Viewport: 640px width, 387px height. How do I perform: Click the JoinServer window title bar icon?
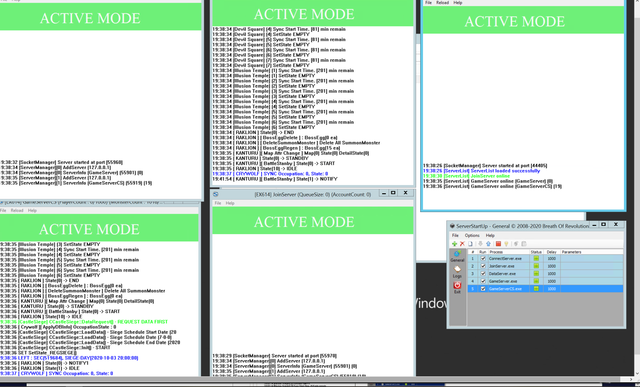point(216,194)
